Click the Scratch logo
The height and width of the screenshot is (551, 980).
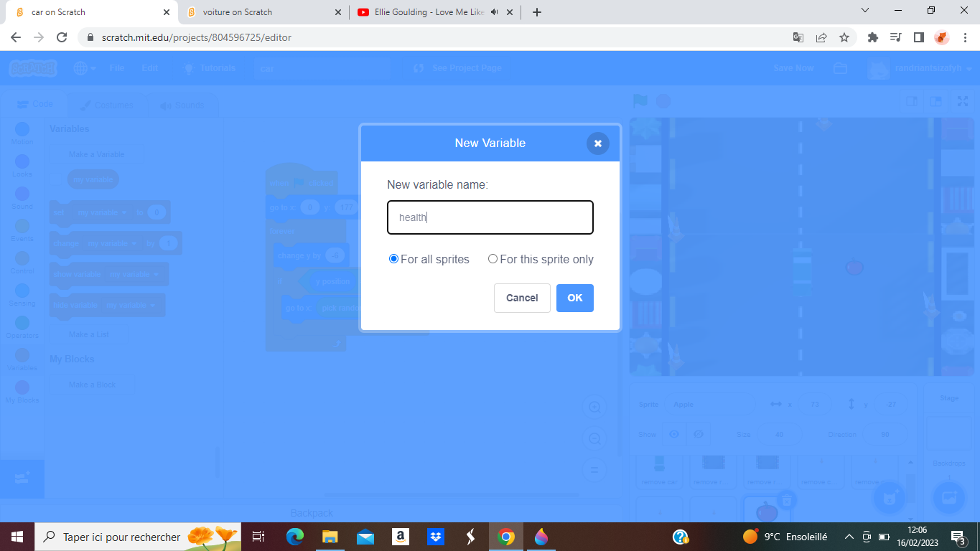[x=33, y=68]
